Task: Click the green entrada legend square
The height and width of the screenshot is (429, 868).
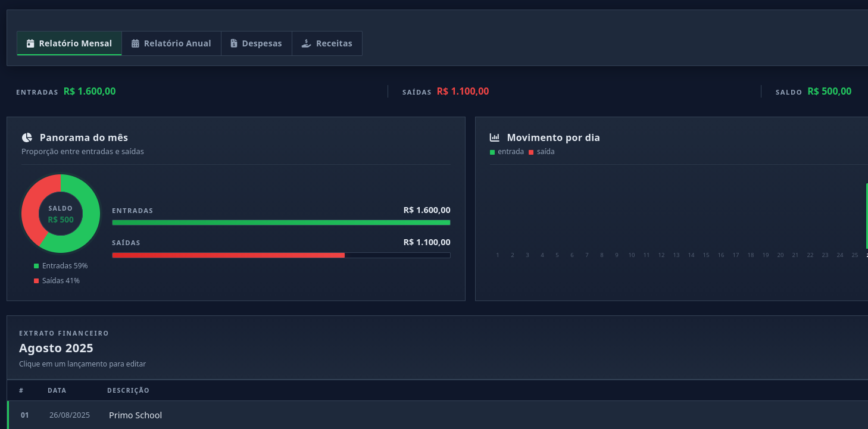Action: point(492,152)
